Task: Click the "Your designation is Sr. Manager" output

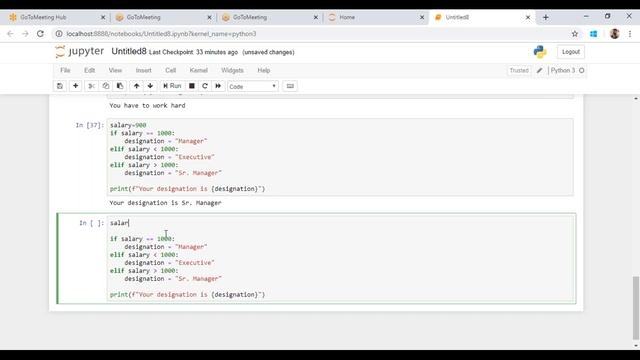Action: (x=165, y=203)
